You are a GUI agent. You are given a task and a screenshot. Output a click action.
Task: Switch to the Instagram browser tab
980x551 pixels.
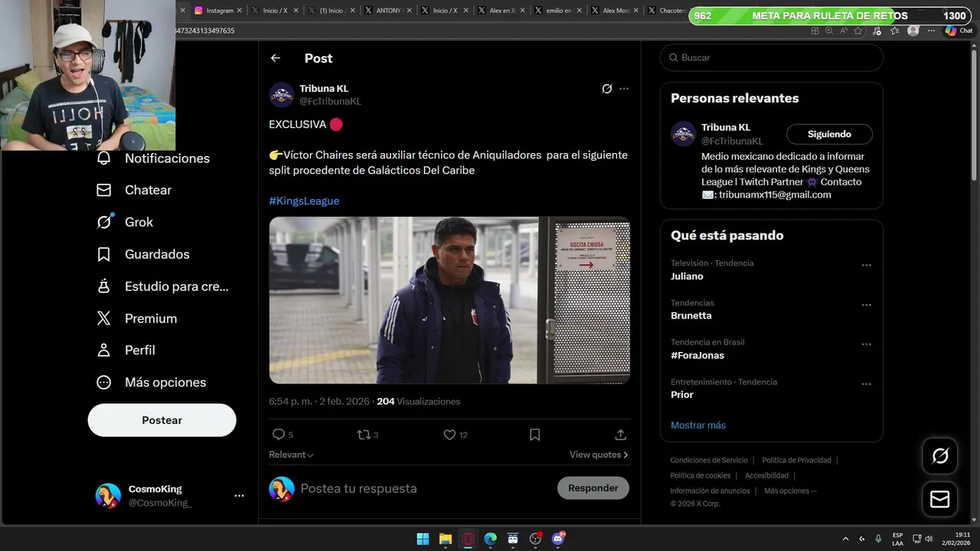[x=219, y=11]
